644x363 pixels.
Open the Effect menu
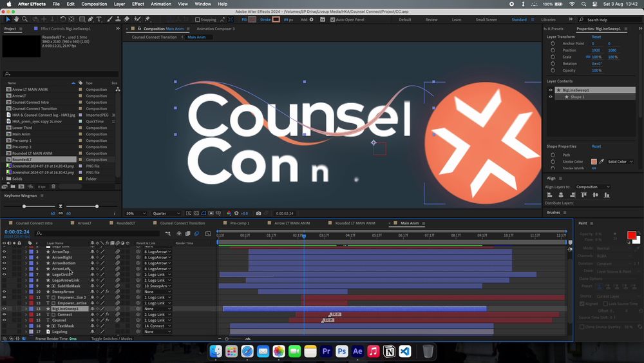[x=138, y=4]
